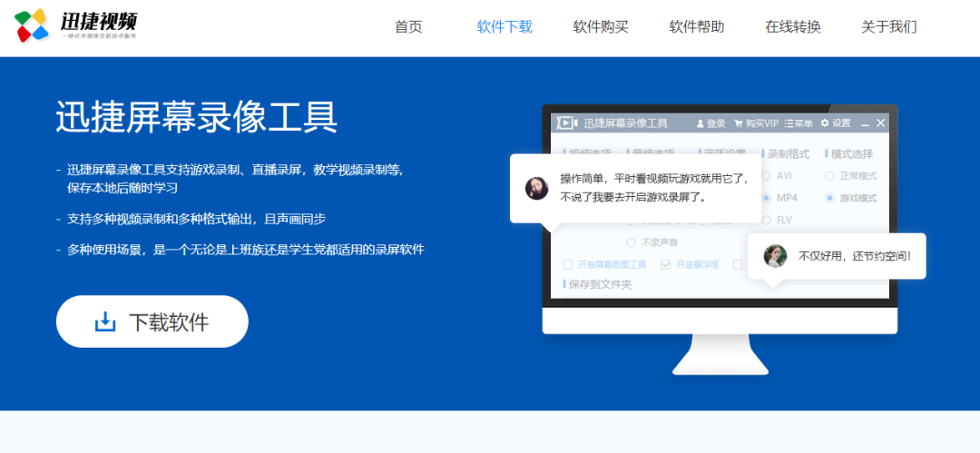Click the title text in mockup title bar
Screen dimensions: 980x453
(625, 123)
